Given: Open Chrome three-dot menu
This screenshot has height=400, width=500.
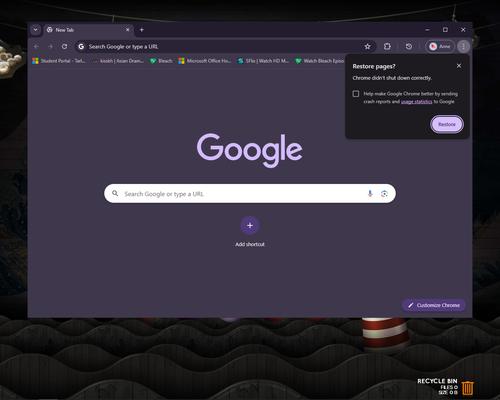Looking at the screenshot, I should point(463,46).
